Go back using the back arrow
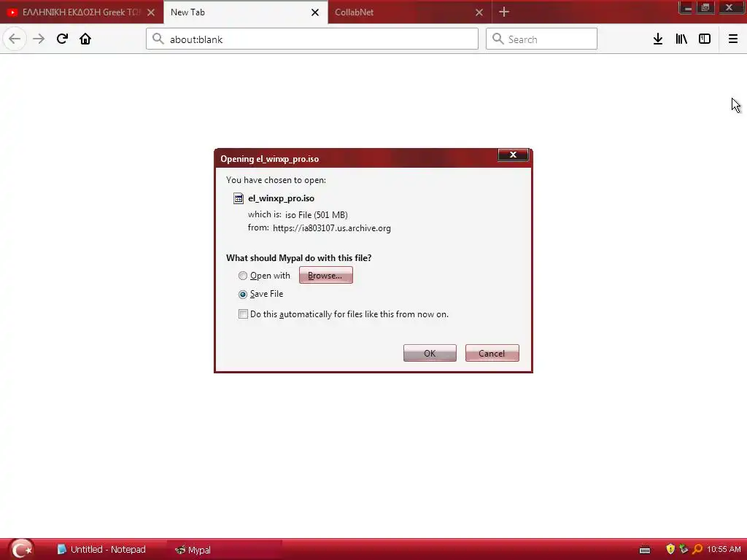The height and width of the screenshot is (560, 747). [15, 39]
